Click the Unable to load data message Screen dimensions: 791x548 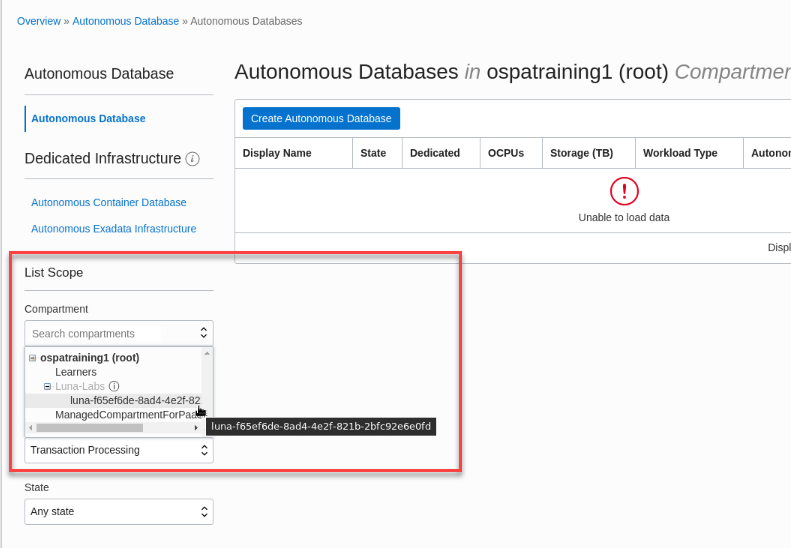pos(624,217)
